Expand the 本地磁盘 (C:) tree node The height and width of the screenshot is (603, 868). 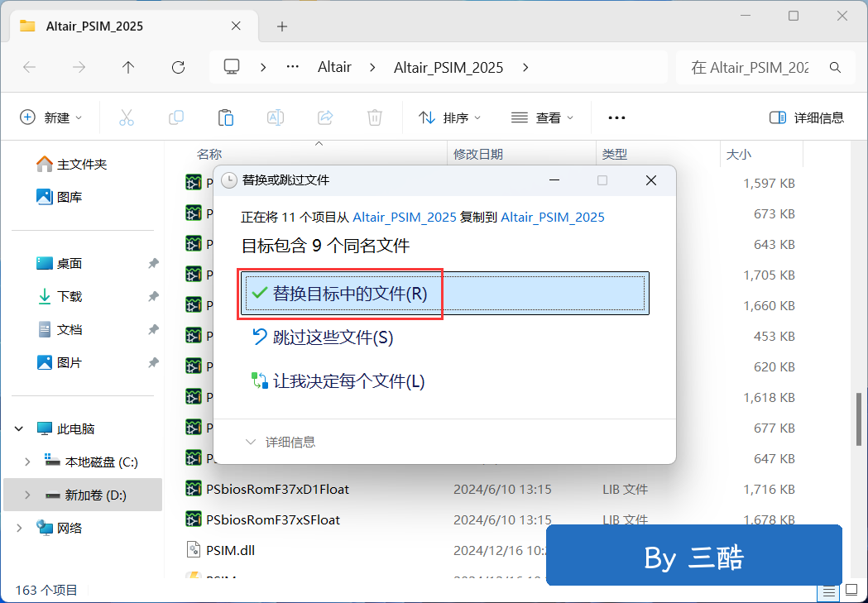click(27, 462)
